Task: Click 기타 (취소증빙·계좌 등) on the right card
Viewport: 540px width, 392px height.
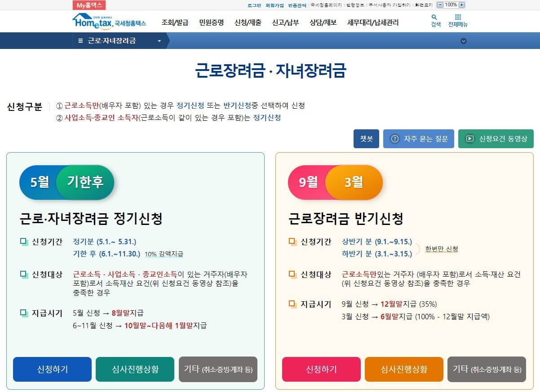Action: (487, 369)
